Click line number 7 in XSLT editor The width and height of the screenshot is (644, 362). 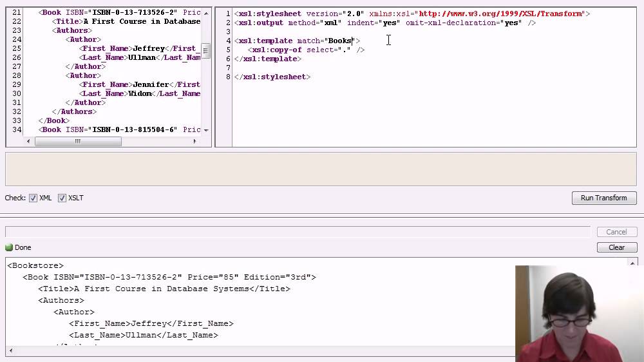(228, 68)
